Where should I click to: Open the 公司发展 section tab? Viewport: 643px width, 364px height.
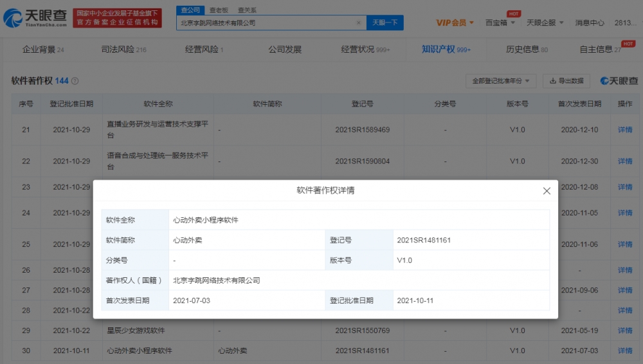(x=285, y=50)
